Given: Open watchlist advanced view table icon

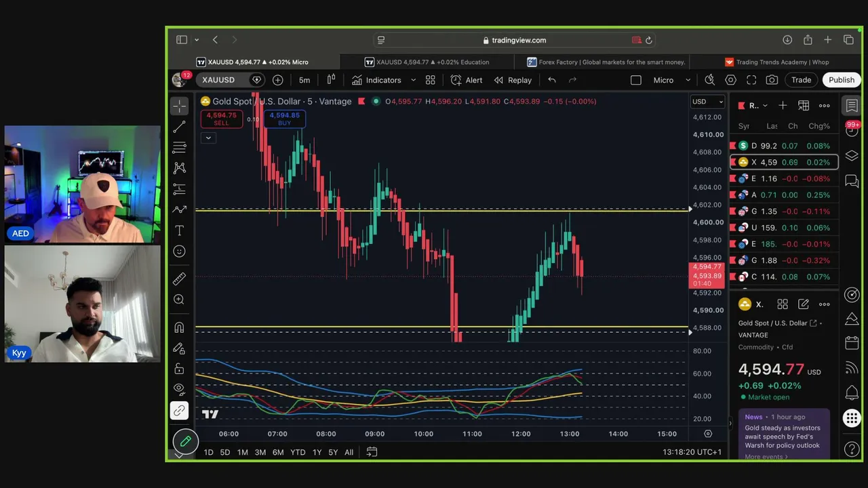Looking at the screenshot, I should tap(804, 106).
